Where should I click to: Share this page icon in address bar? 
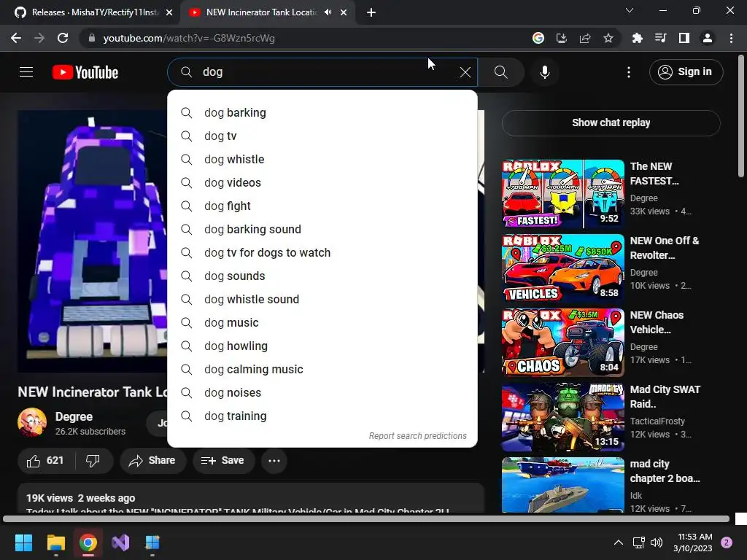(585, 38)
